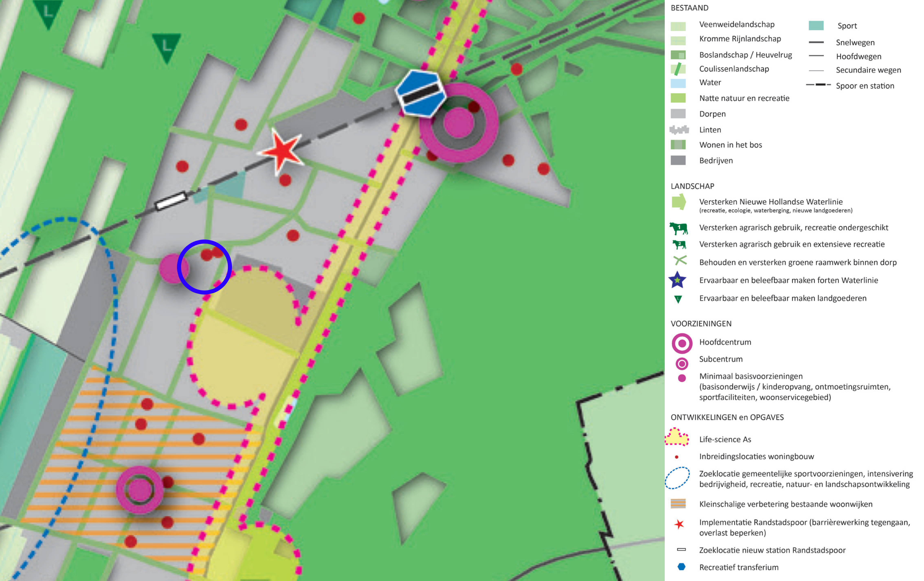Select the teal Sport swatch
The height and width of the screenshot is (581, 924).
[x=816, y=26]
